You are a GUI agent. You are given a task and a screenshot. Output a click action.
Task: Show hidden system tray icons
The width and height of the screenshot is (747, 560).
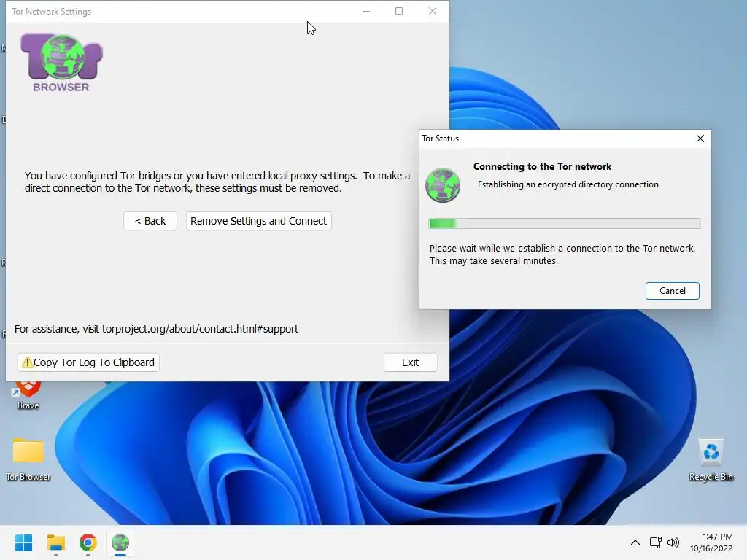coord(635,542)
